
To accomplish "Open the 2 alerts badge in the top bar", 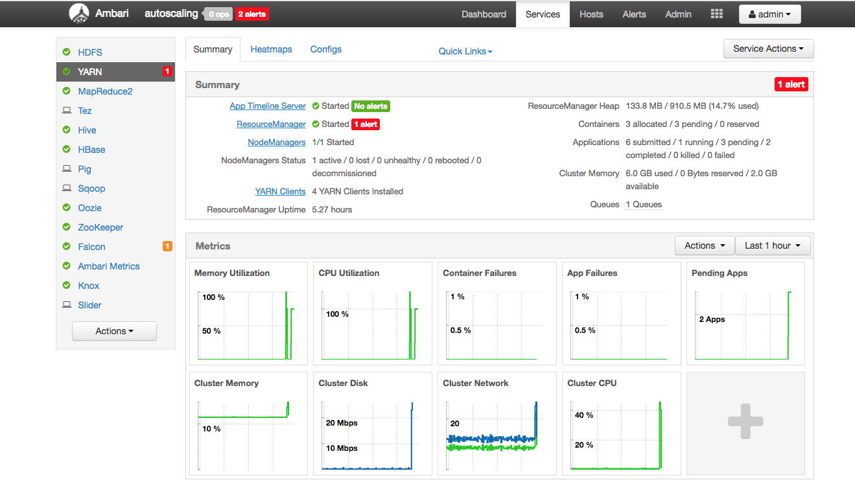I will tap(252, 13).
